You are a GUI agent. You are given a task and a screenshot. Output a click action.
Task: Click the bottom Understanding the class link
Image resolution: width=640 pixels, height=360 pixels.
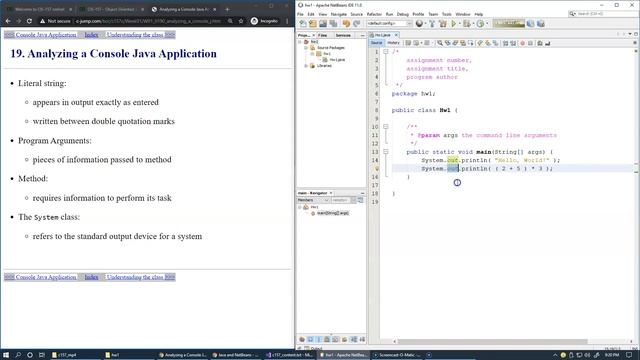135,277
